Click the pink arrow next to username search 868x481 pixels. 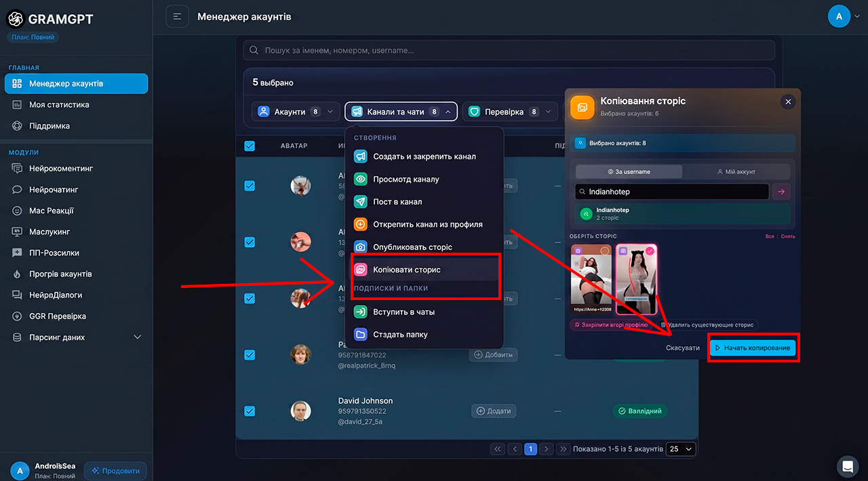pyautogui.click(x=781, y=192)
